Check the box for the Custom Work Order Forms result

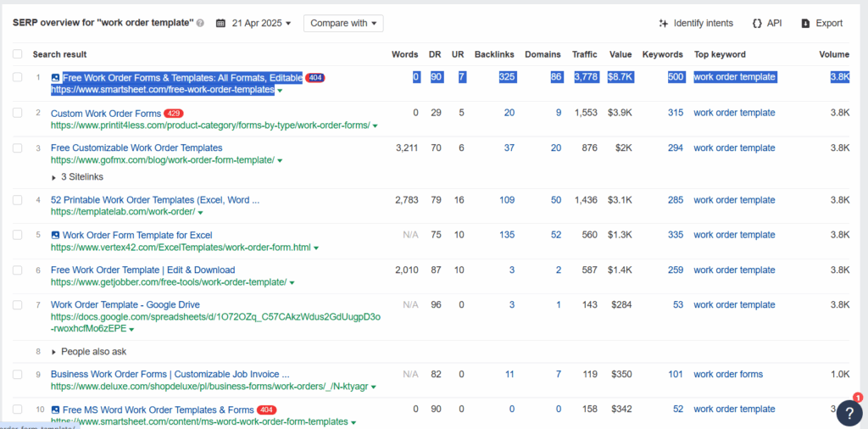pos(18,113)
